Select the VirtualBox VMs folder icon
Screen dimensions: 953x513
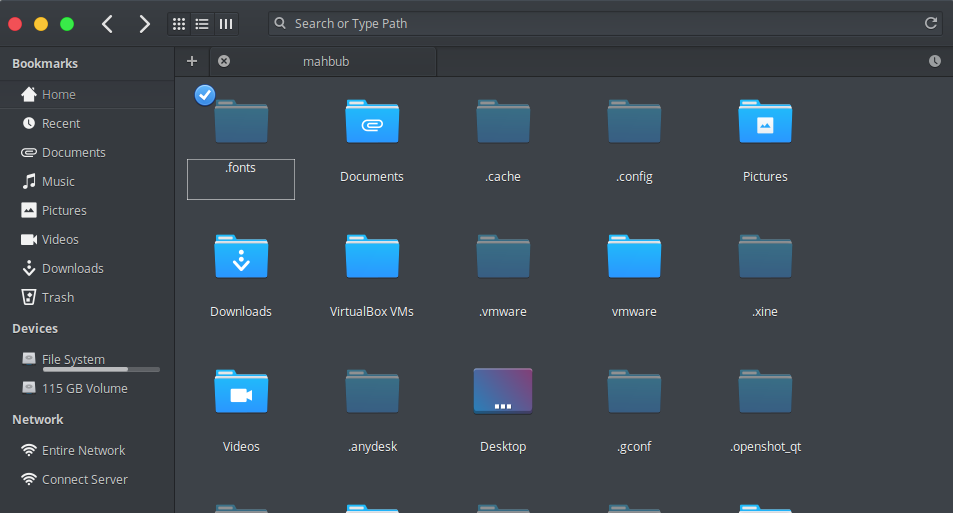[x=372, y=257]
